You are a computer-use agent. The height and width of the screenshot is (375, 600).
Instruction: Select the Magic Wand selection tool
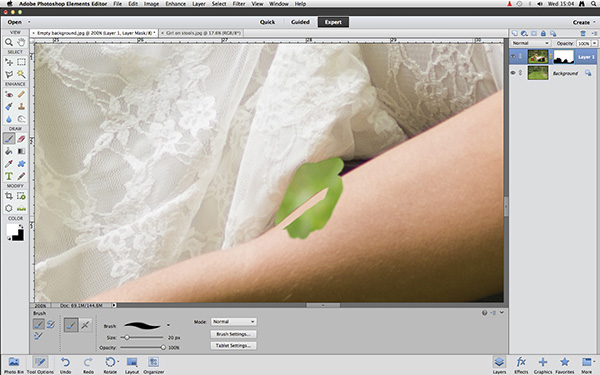tap(21, 74)
